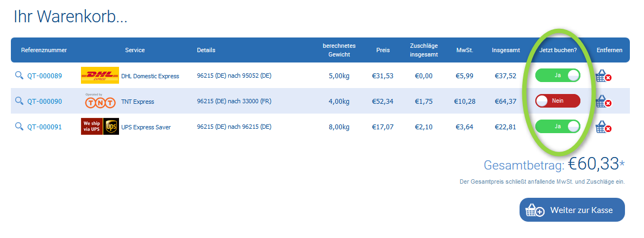This screenshot has width=644, height=238.
Task: Click TNT Express service name
Action: 137,102
